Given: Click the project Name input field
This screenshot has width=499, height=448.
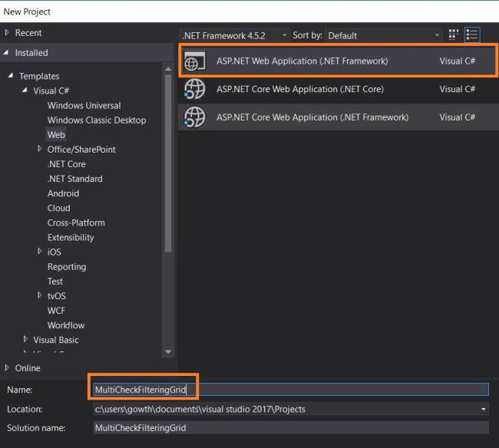Looking at the screenshot, I should pyautogui.click(x=290, y=390).
